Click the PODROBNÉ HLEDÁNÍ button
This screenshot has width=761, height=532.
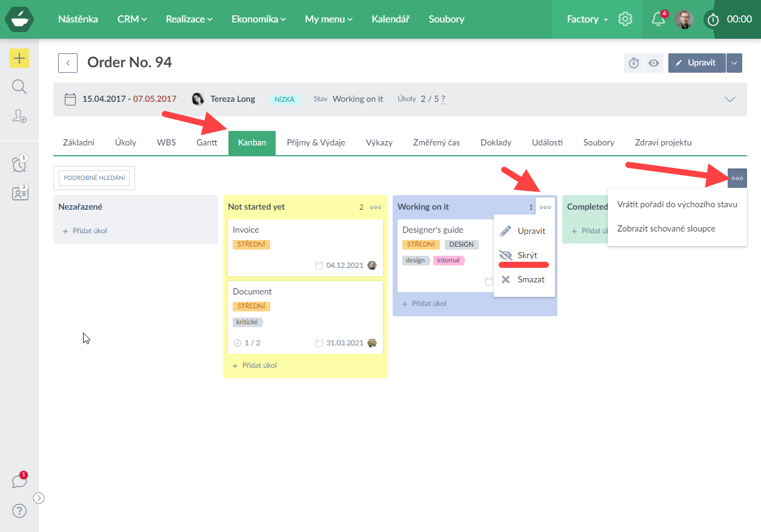[94, 178]
